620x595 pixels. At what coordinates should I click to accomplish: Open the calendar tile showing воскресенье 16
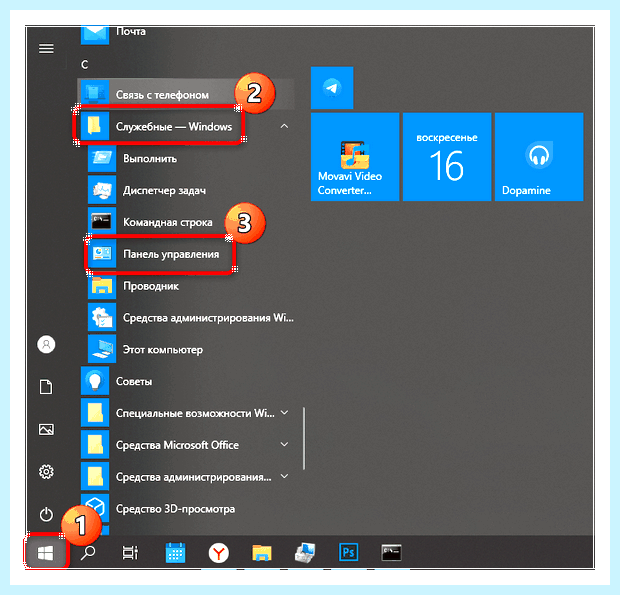point(447,157)
